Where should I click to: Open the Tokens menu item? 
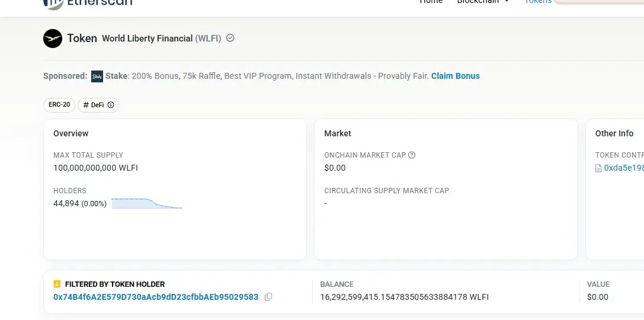(x=538, y=1)
